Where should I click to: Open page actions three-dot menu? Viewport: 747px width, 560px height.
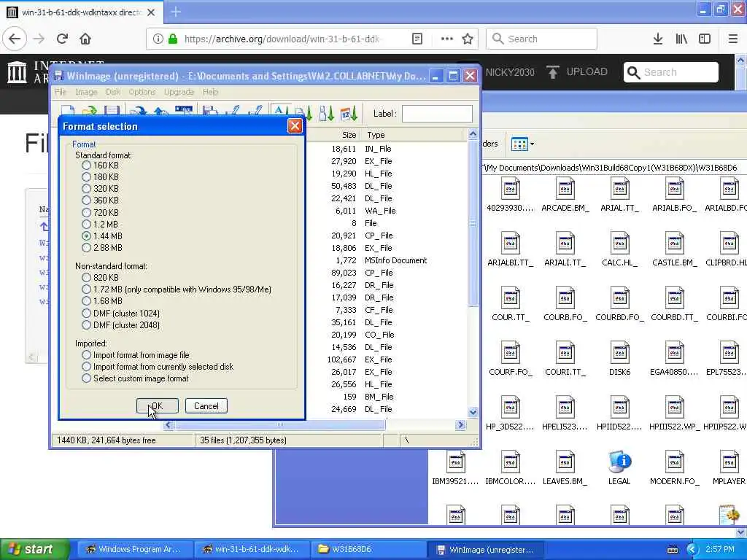pos(447,39)
